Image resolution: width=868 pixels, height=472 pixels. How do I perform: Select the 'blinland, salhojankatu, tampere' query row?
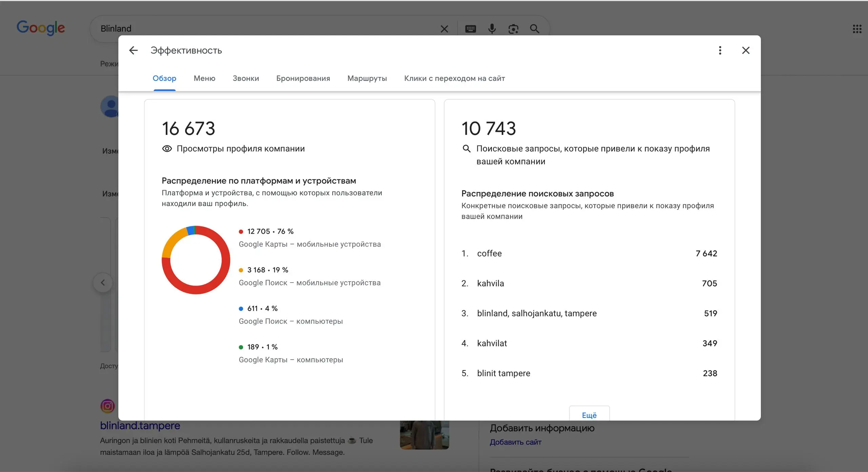[589, 313]
